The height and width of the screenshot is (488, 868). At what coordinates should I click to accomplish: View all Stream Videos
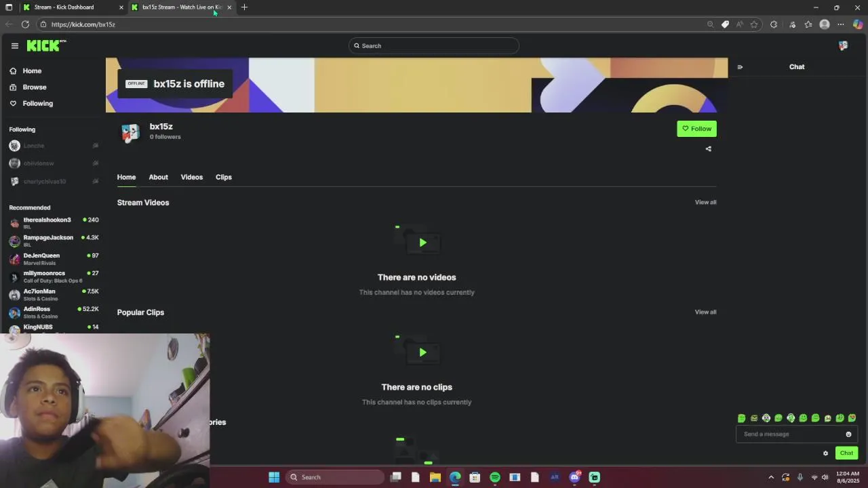pyautogui.click(x=705, y=202)
